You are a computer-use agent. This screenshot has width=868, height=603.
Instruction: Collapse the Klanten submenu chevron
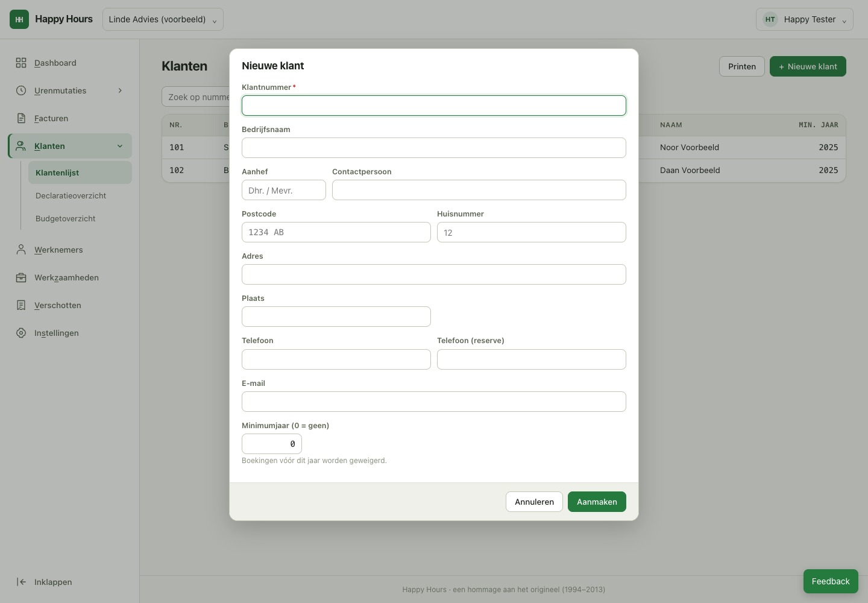pos(120,146)
